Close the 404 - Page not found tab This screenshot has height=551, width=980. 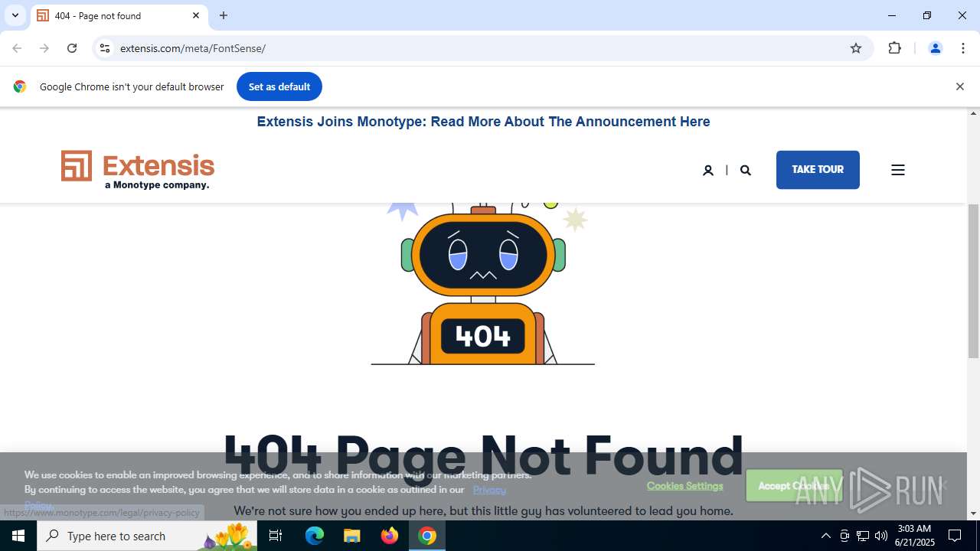pyautogui.click(x=196, y=15)
